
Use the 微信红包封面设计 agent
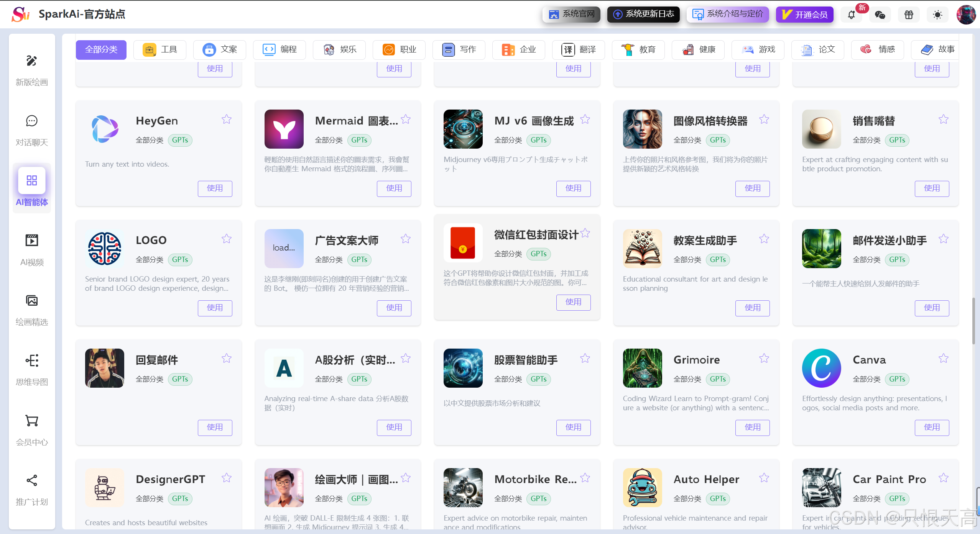(x=574, y=302)
